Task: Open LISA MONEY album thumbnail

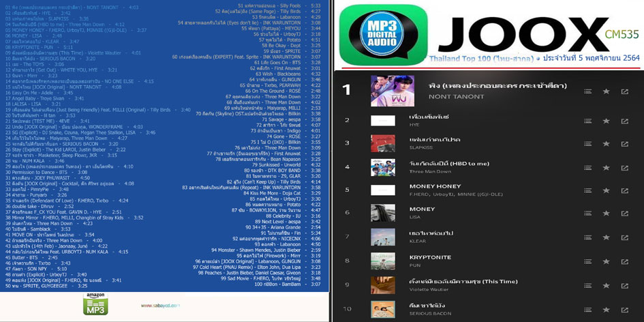Action: tap(383, 213)
